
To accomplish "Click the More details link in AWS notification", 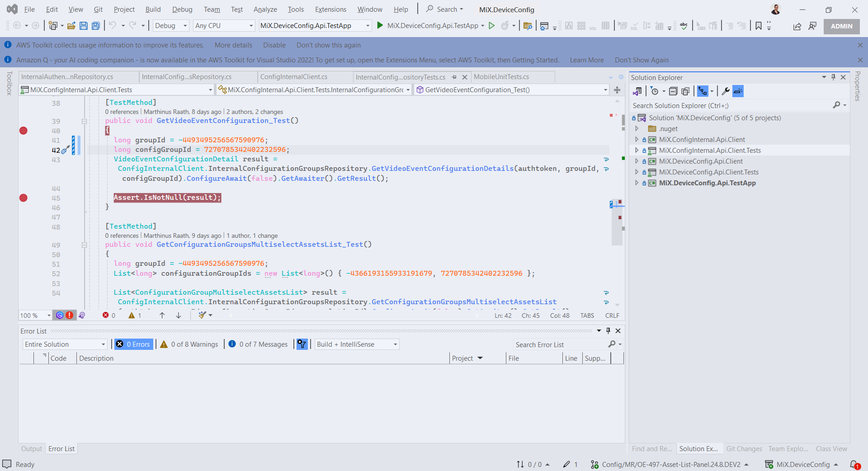I will [x=233, y=45].
